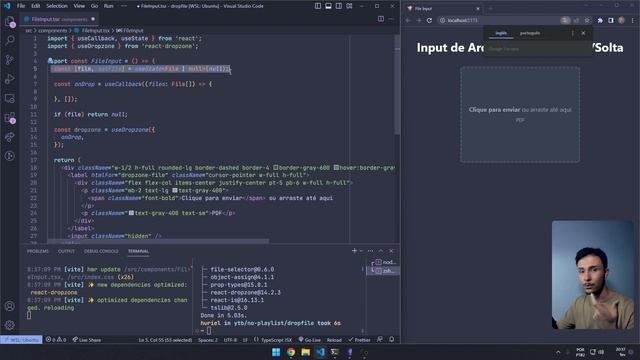Click the WSL: Ubuntu remote indicator
Viewport: 640px width, 360px height.
(x=21, y=340)
